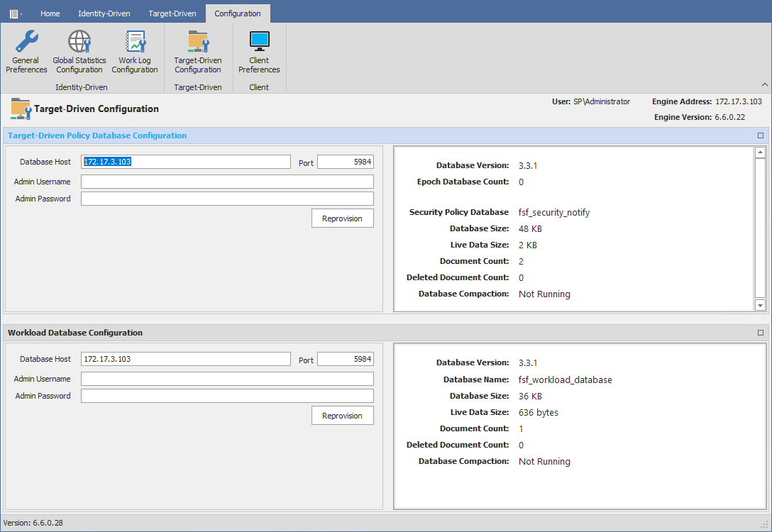The width and height of the screenshot is (772, 532).
Task: Collapse Workload Database Configuration panel
Action: [761, 333]
